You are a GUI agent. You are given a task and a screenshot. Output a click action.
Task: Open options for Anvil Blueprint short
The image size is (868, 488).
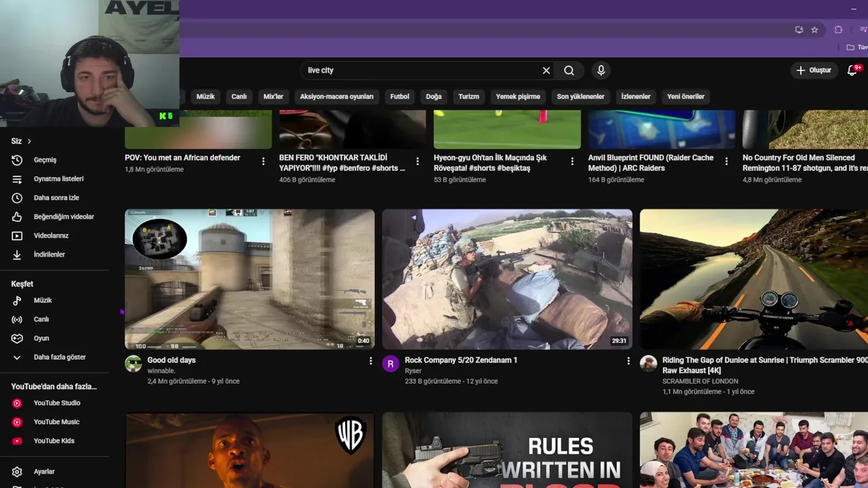click(726, 161)
